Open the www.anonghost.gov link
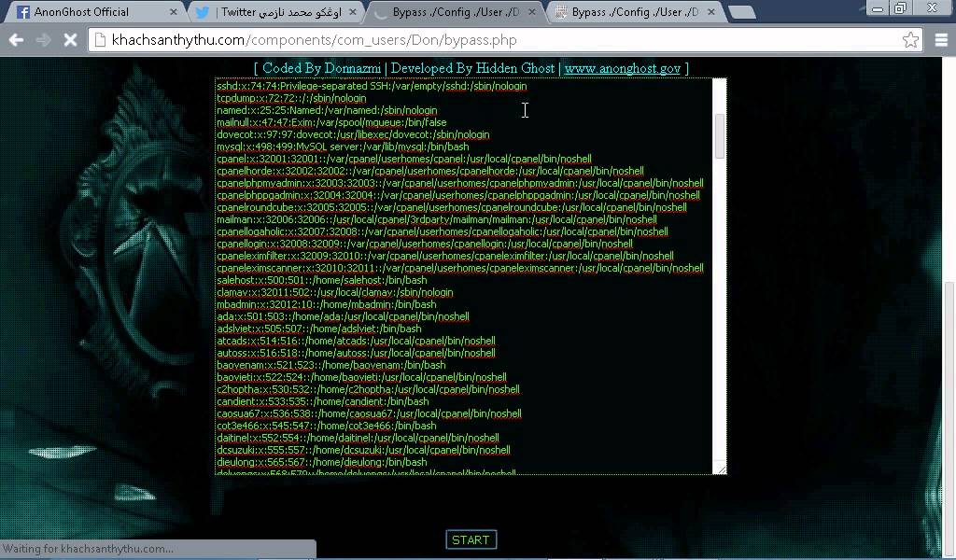 tap(622, 68)
